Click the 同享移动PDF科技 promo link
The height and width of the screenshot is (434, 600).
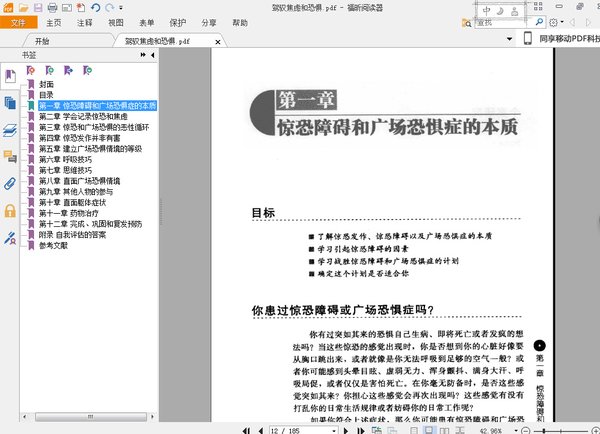pos(568,39)
